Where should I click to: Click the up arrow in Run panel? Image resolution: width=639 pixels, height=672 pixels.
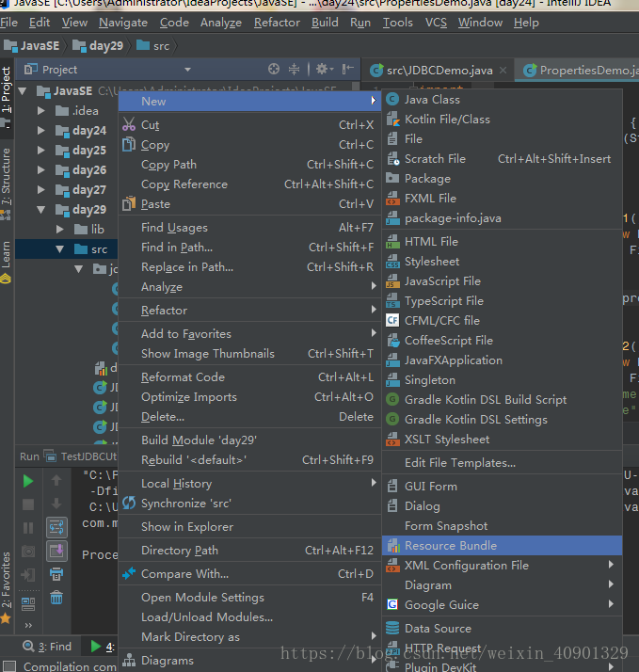(x=56, y=481)
